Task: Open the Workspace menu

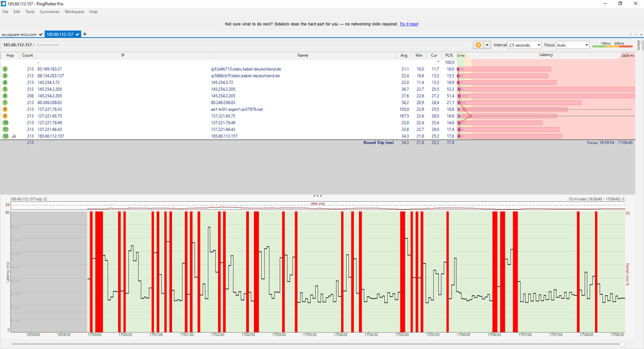Action: (74, 12)
